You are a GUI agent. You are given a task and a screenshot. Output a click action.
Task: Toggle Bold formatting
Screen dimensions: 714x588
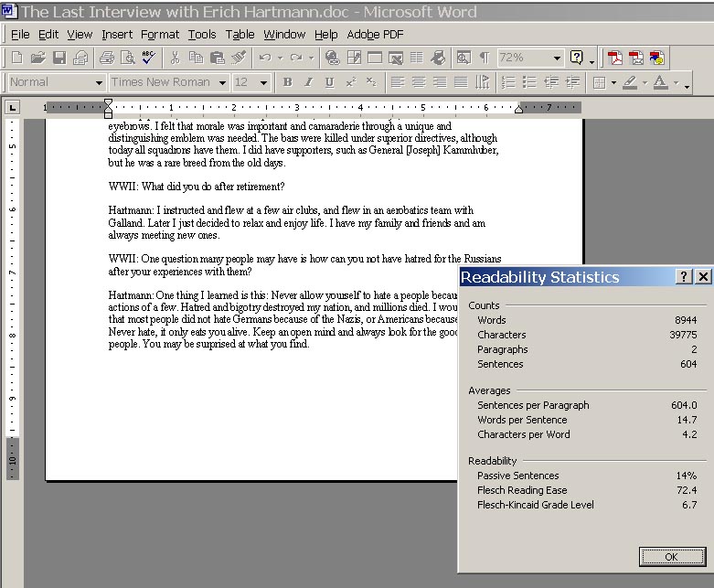[287, 82]
